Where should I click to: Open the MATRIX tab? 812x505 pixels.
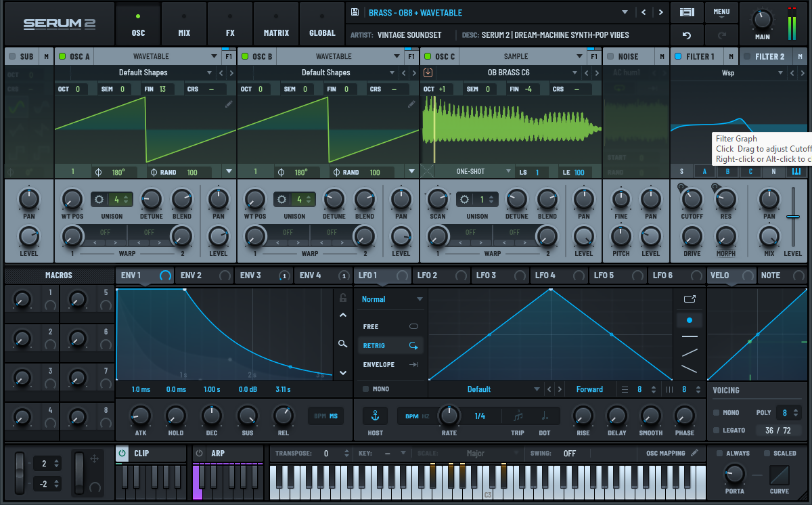tap(276, 24)
